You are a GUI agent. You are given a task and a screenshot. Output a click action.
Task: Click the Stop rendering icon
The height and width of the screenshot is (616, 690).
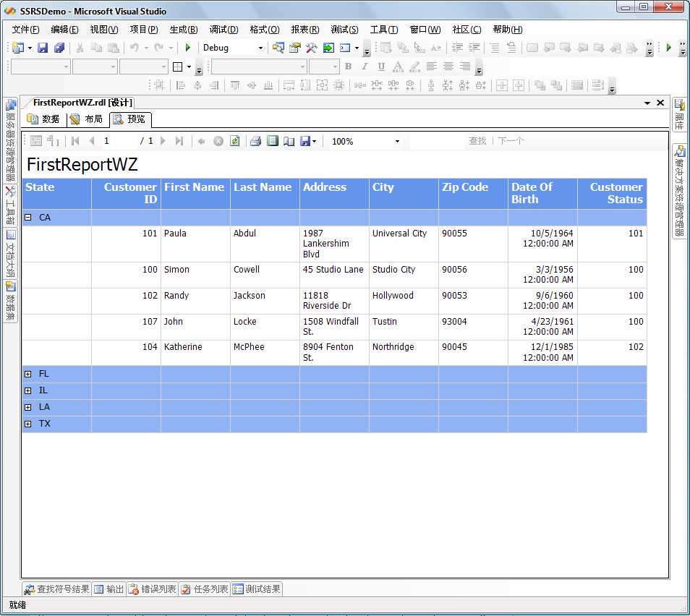tap(218, 141)
